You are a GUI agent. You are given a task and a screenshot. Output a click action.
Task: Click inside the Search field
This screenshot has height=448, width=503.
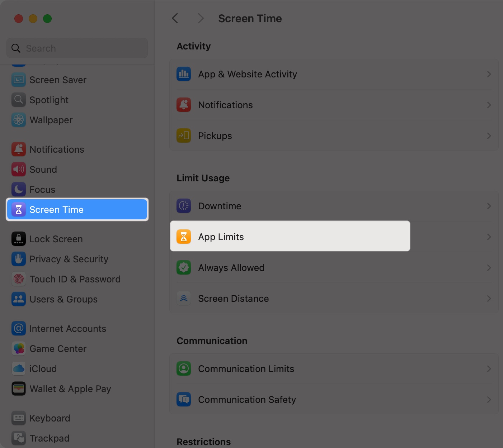point(77,48)
